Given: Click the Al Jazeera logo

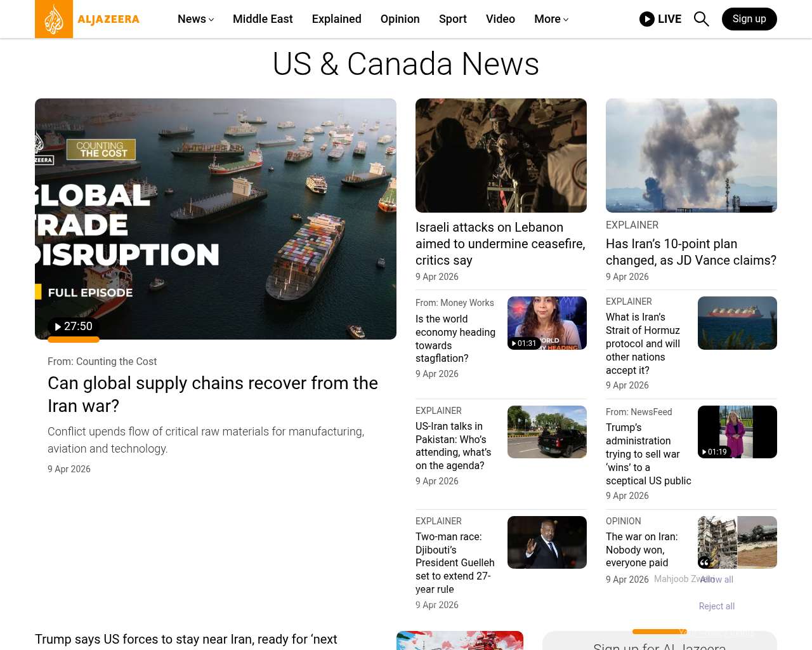Looking at the screenshot, I should pyautogui.click(x=88, y=19).
